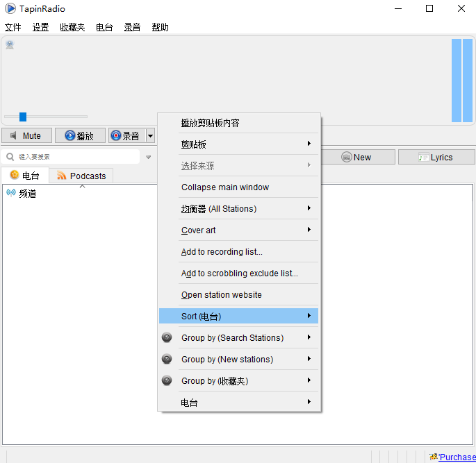This screenshot has width=476, height=463.
Task: Click the Mute button
Action: click(x=26, y=136)
